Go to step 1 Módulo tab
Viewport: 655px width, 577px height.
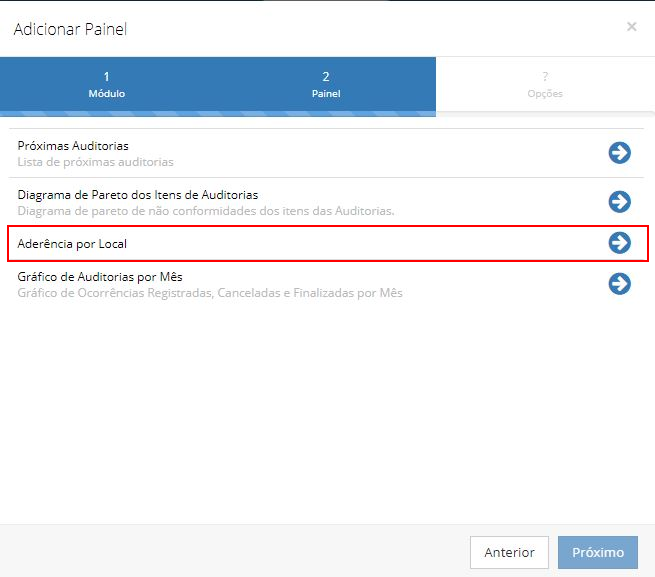click(x=107, y=85)
